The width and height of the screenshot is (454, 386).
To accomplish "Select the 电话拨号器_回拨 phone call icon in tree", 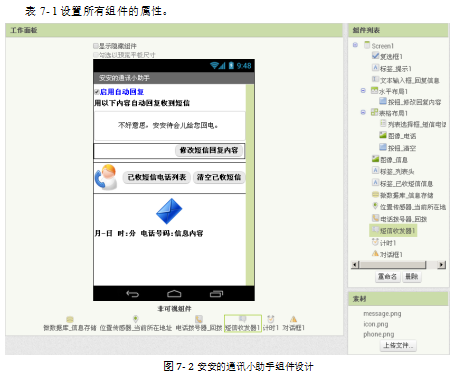I will tap(375, 218).
